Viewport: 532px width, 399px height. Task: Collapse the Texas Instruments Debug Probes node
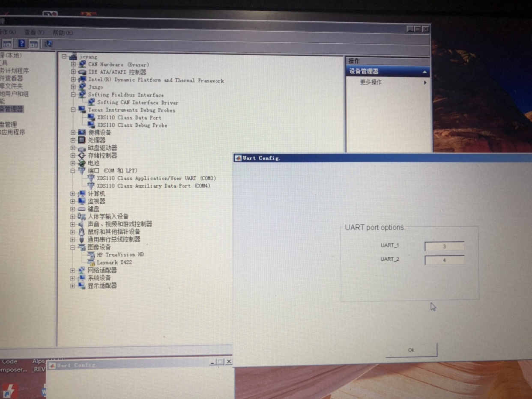(x=73, y=110)
